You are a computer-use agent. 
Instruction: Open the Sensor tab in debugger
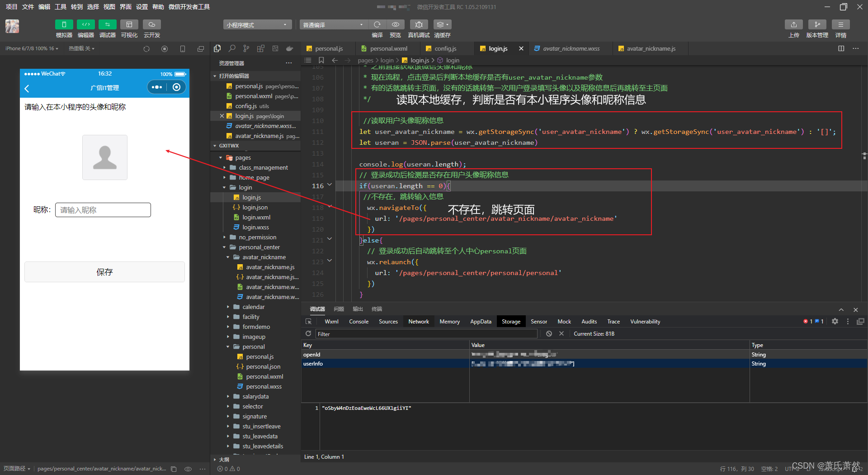539,322
